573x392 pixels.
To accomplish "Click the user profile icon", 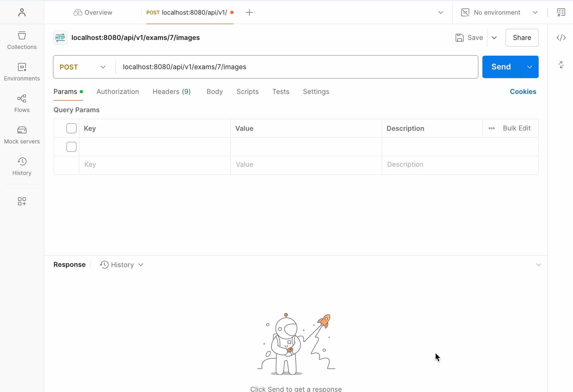I will click(22, 12).
